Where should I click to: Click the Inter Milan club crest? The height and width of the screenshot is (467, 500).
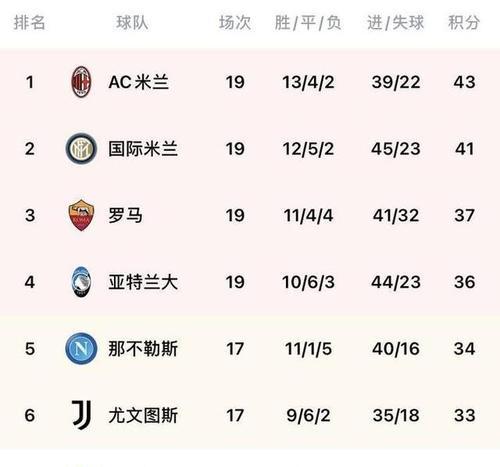pos(81,149)
